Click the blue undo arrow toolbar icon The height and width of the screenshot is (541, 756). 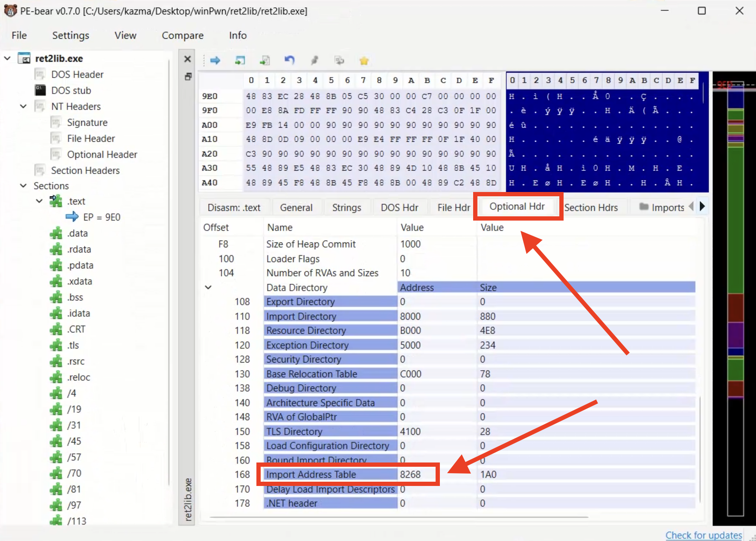tap(290, 61)
